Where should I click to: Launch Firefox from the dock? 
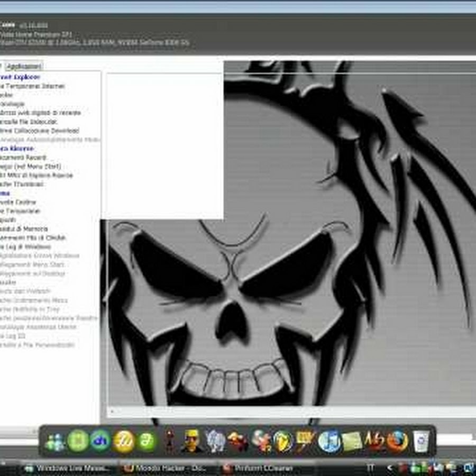(x=397, y=441)
